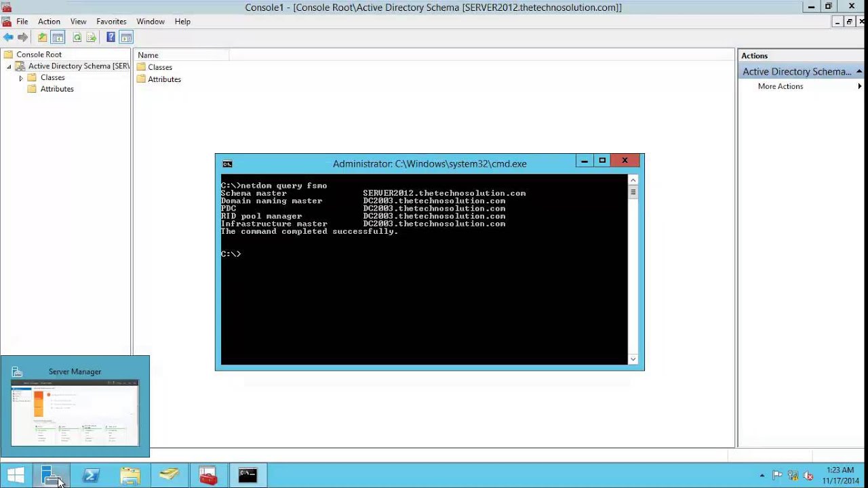The image size is (868, 488).
Task: Click the network warning tray icon
Action: click(793, 476)
